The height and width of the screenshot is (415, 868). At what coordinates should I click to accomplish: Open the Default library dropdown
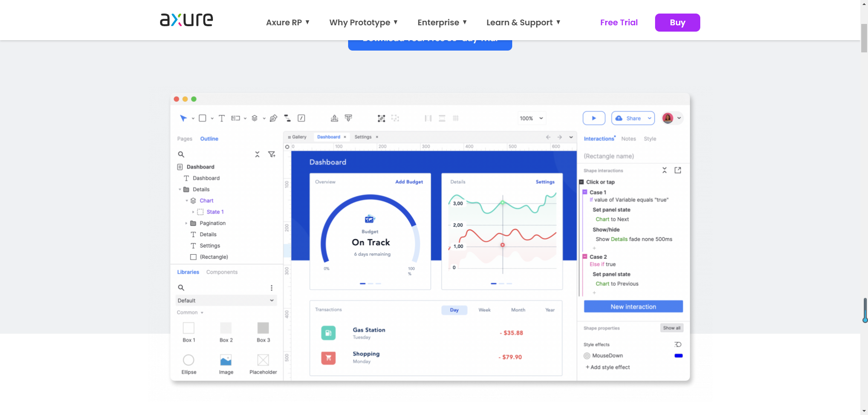click(226, 300)
